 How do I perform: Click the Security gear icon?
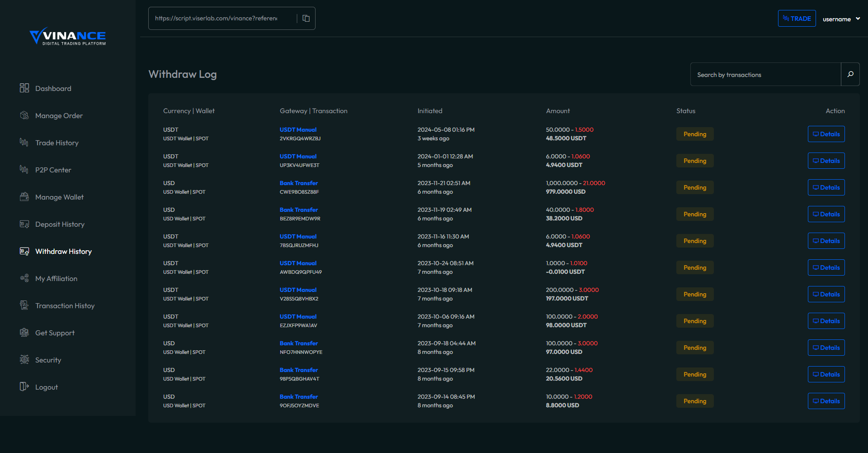pyautogui.click(x=24, y=360)
